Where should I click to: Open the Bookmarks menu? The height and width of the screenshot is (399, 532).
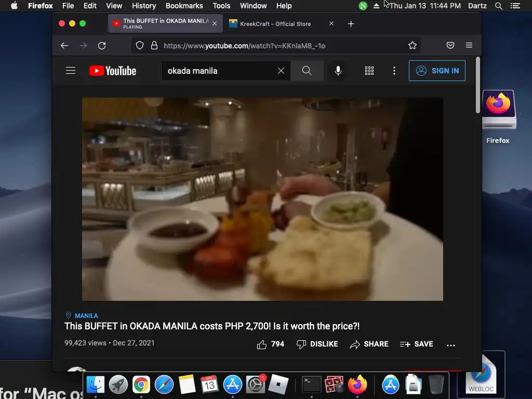tap(184, 6)
